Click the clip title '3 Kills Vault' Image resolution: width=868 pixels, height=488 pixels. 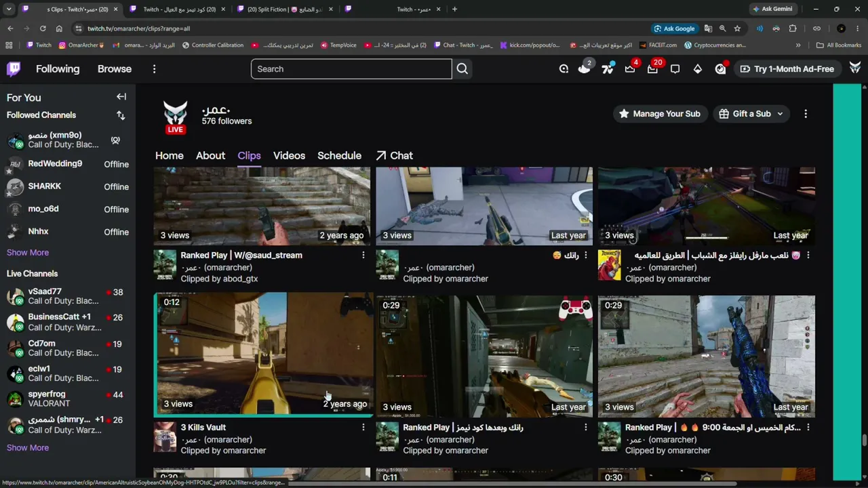coord(203,427)
